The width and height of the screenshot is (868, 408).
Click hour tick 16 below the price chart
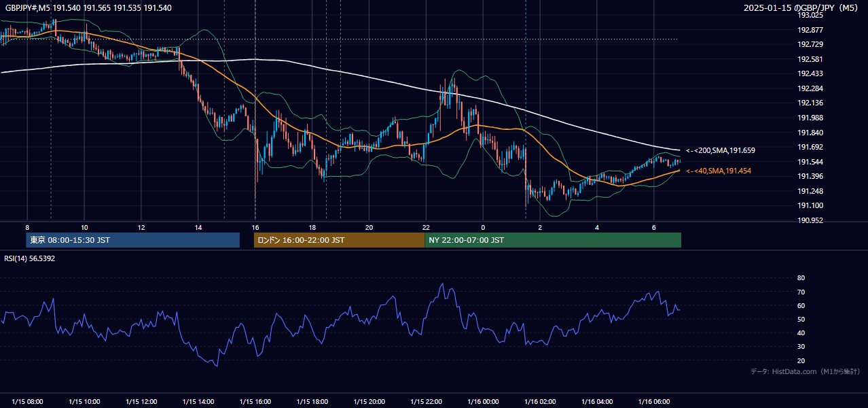[x=255, y=227]
